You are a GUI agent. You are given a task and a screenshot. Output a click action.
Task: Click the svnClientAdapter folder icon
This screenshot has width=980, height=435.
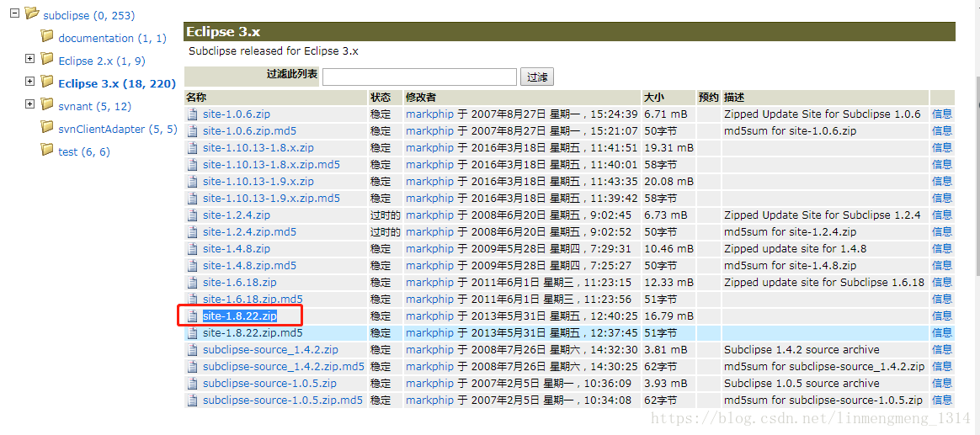pos(47,127)
